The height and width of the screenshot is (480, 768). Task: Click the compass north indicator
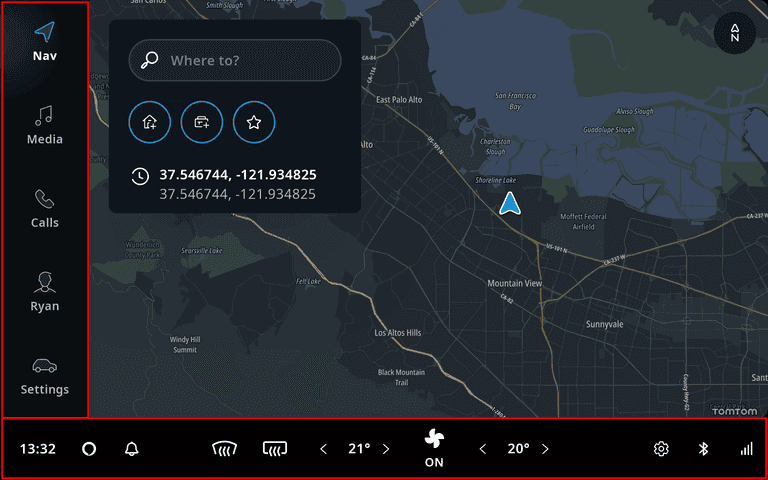click(735, 33)
